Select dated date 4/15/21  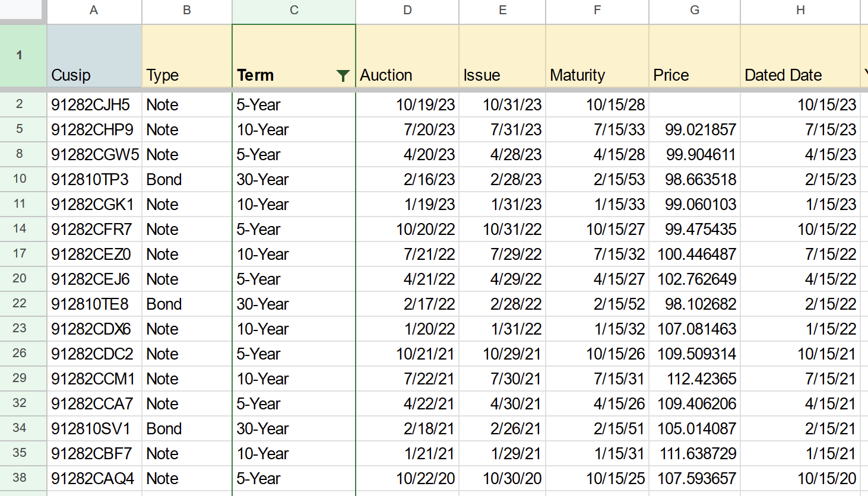(x=800, y=403)
